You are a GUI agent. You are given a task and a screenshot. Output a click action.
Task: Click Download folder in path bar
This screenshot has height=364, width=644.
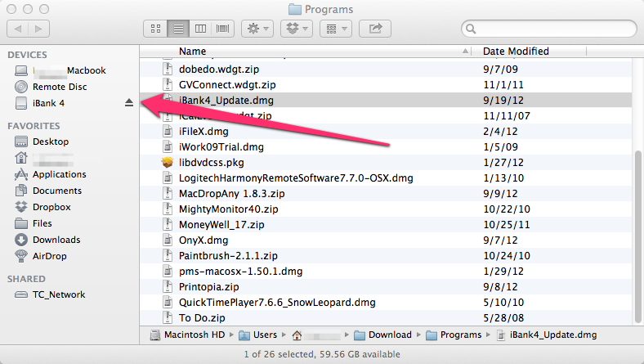[x=382, y=335]
